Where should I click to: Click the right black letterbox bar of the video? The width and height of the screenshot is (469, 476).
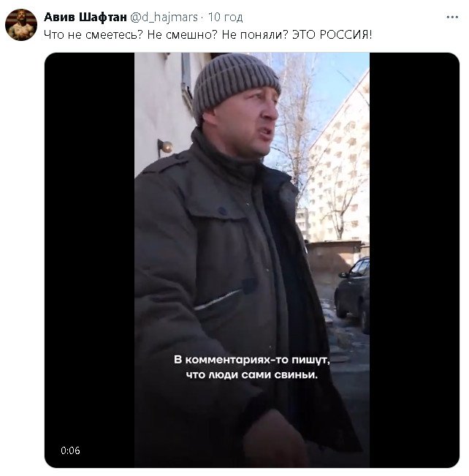pyautogui.click(x=414, y=260)
